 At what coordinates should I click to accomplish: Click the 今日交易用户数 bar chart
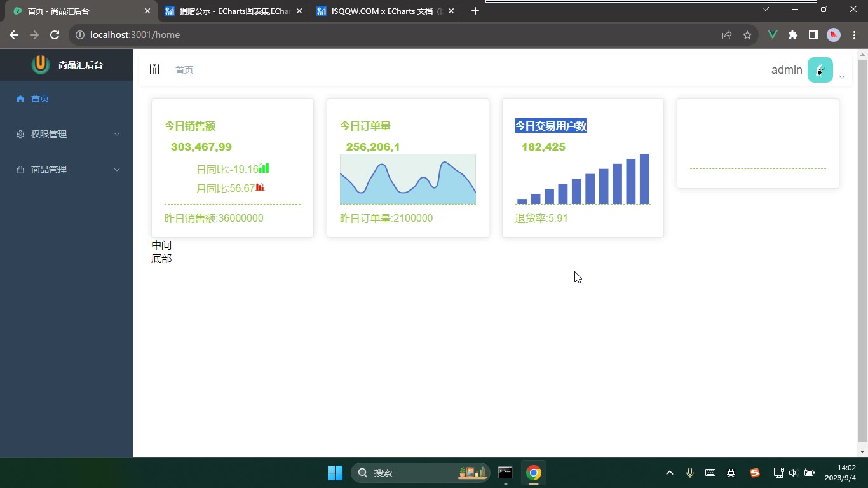pos(583,179)
